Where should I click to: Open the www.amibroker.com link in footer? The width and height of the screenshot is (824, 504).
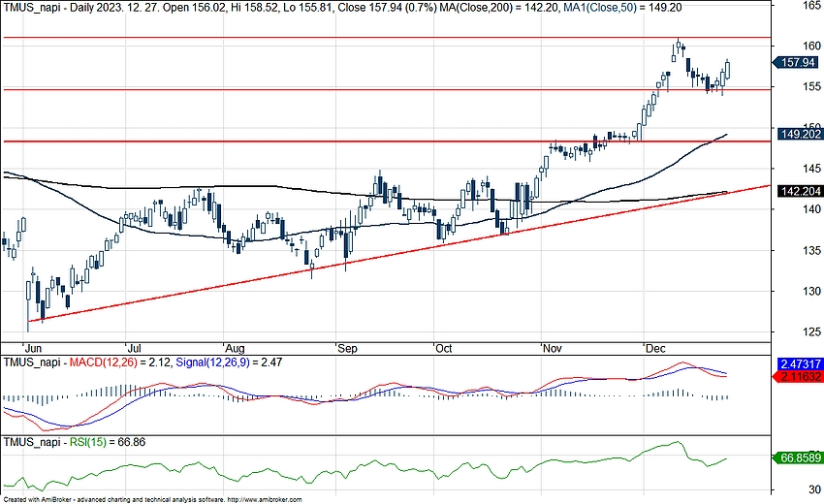coord(266,500)
